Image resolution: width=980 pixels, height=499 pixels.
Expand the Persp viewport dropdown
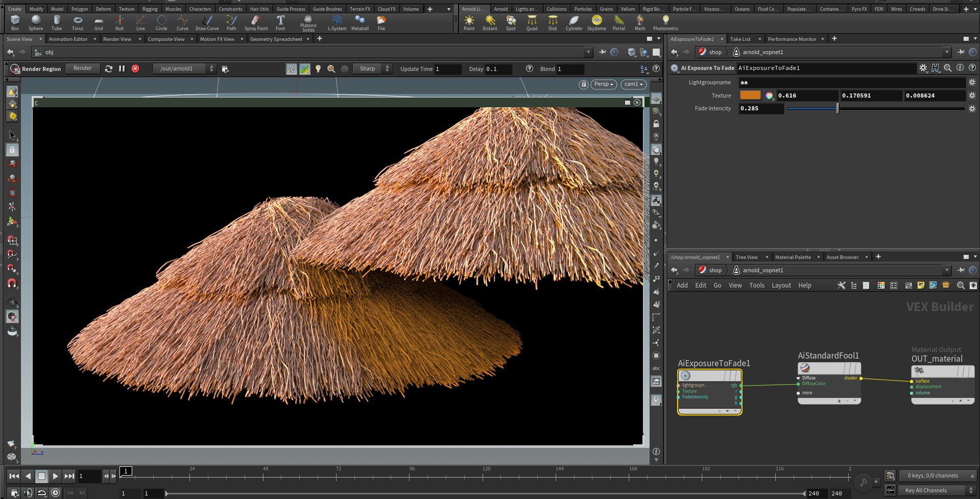click(604, 84)
